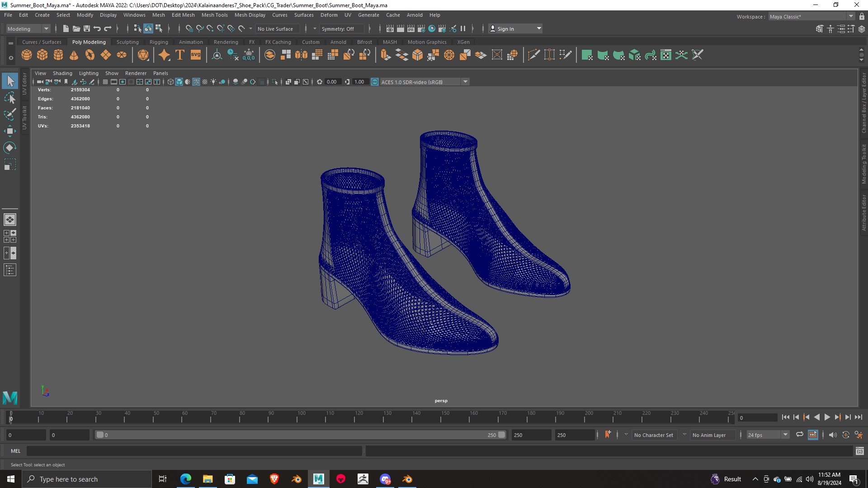Click the polygon Type text shelf icon
The width and height of the screenshot is (868, 488).
(x=180, y=55)
